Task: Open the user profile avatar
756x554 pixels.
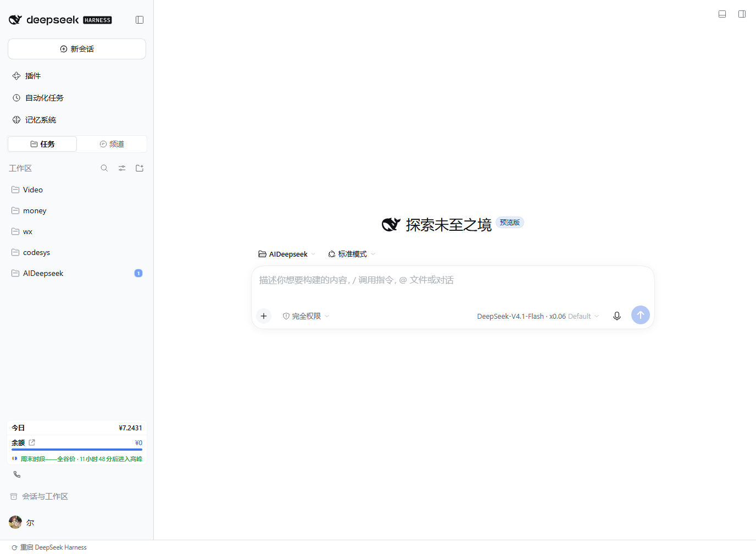Action: 15,522
